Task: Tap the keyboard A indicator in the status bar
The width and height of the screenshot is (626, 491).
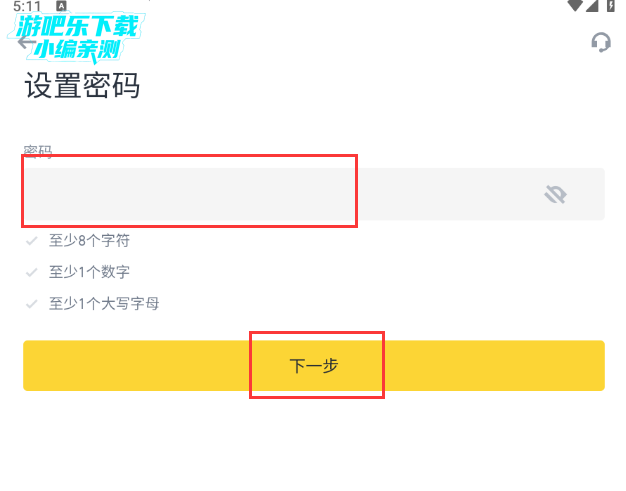Action: pos(61,6)
